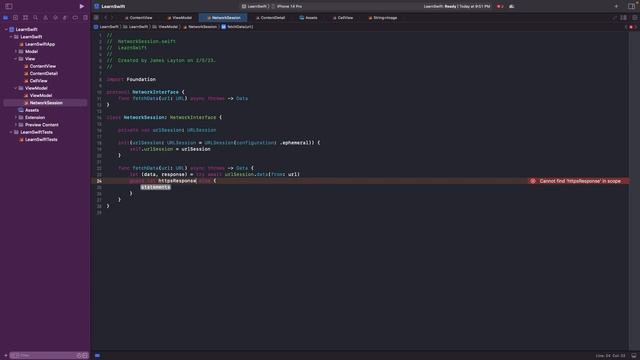Expand the Preview Content folder
The height and width of the screenshot is (360, 640).
(x=16, y=125)
